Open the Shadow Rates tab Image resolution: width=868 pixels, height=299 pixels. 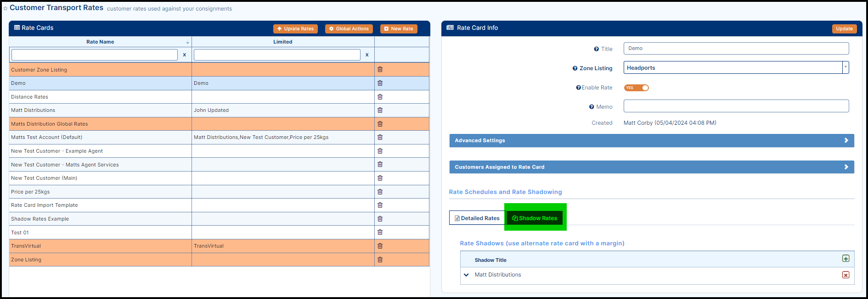point(535,218)
